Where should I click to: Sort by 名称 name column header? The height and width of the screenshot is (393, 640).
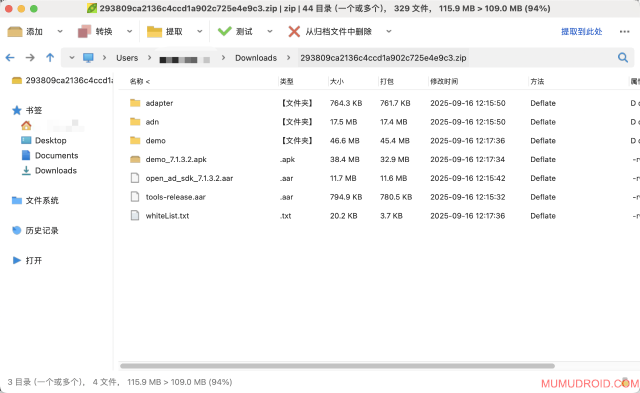[x=140, y=82]
